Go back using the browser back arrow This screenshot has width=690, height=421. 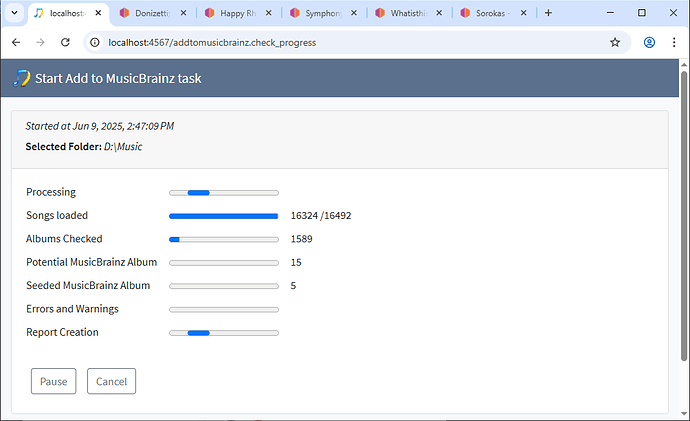[16, 43]
